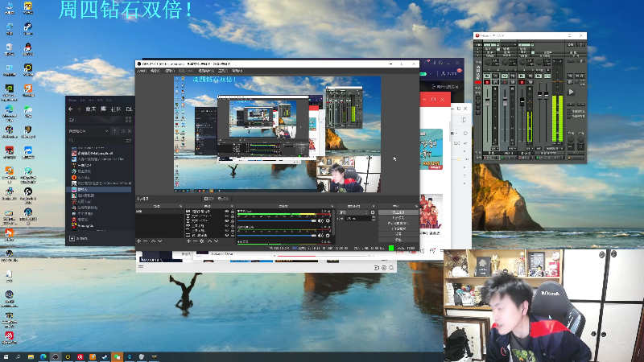Pop out OBS Audio Mixer dock icon
This screenshot has height=362, width=644.
pyautogui.click(x=332, y=206)
